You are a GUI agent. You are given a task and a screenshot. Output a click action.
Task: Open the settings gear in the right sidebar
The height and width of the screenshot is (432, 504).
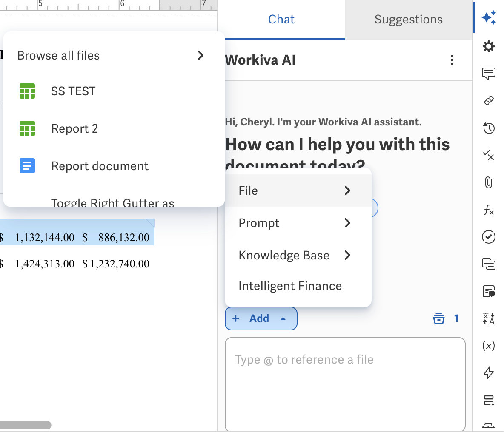click(489, 46)
